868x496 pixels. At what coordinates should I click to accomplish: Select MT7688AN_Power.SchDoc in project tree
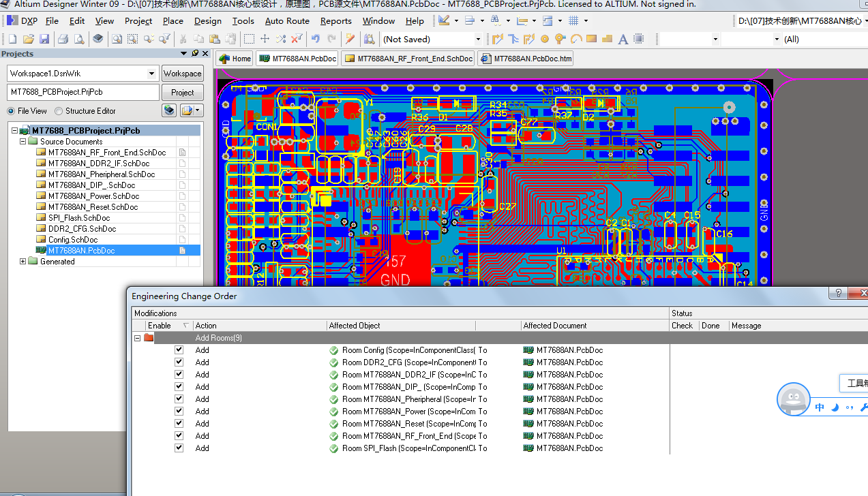click(x=93, y=196)
